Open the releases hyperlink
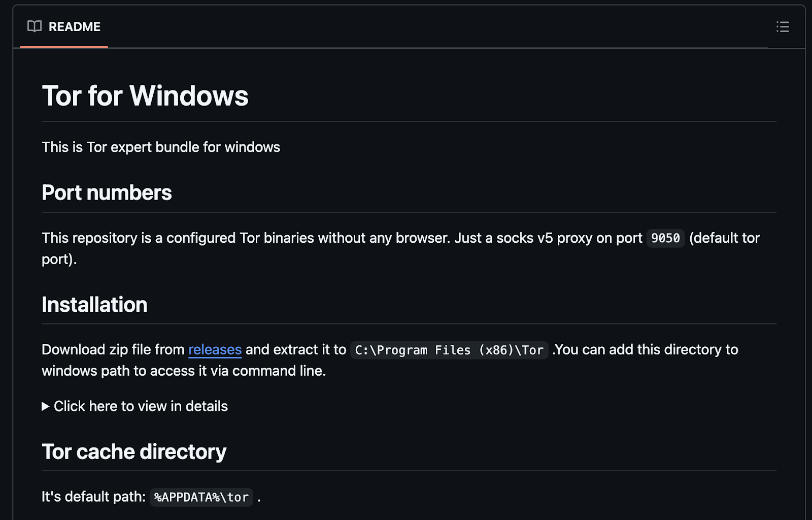This screenshot has height=520, width=812. click(x=215, y=350)
